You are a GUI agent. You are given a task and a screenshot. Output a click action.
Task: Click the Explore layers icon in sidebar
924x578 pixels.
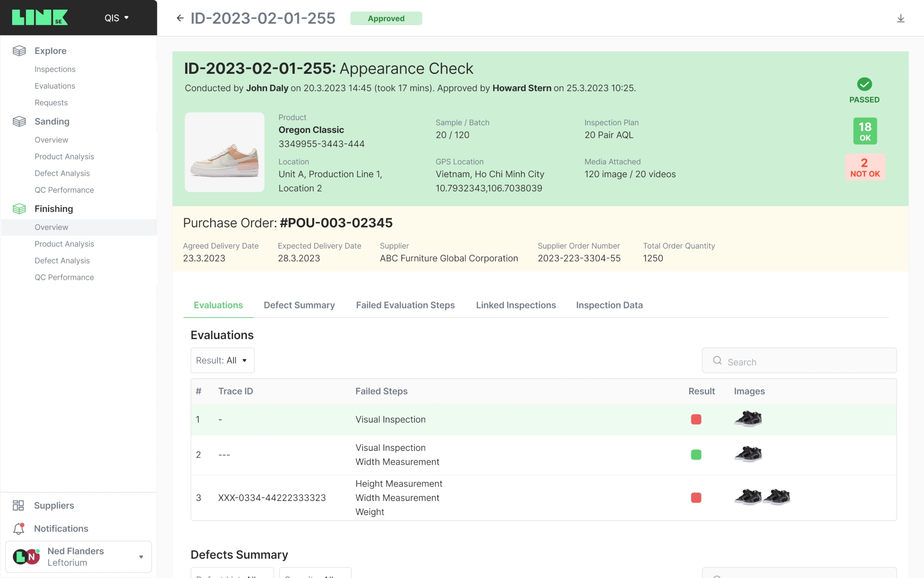(x=19, y=51)
